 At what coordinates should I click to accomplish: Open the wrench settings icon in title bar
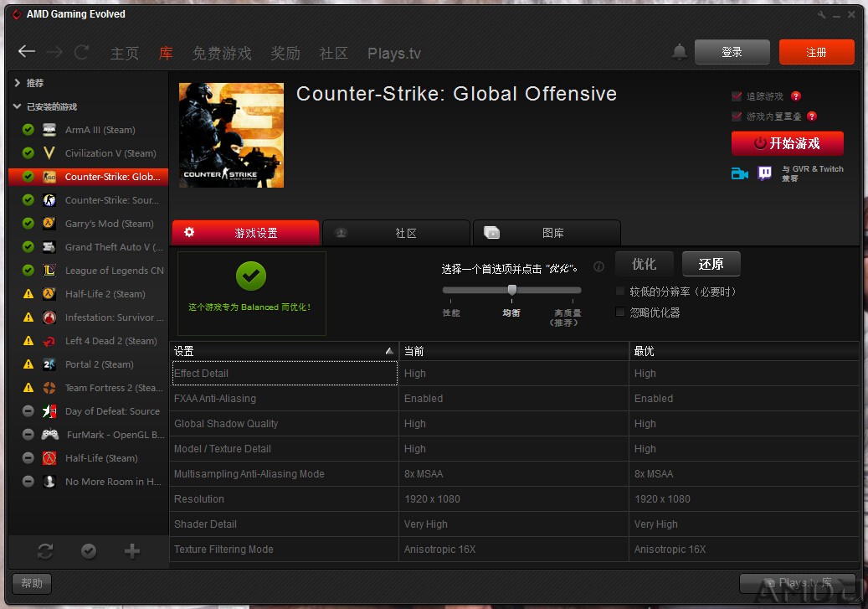coord(821,15)
